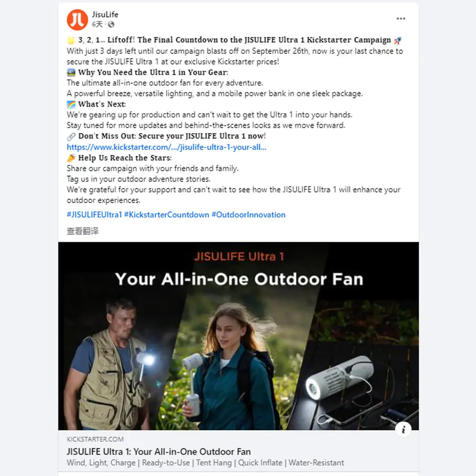Click the chain link emoji before Don't Miss Out
The height and width of the screenshot is (476, 476).
[x=71, y=137]
